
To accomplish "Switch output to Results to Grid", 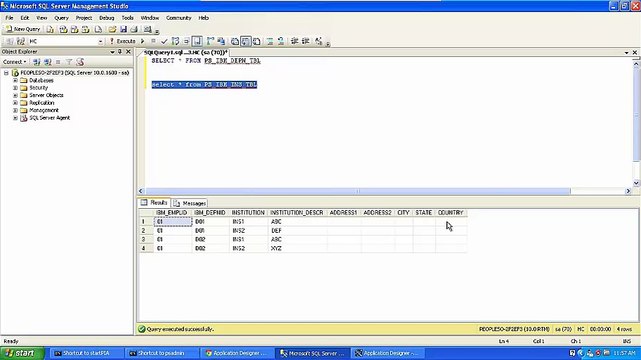I will pos(245,41).
